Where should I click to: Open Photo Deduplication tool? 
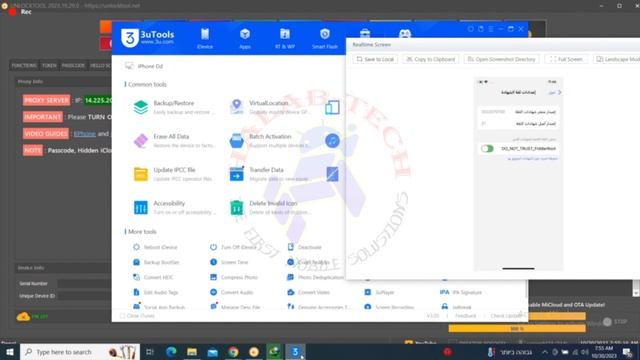[x=316, y=278]
